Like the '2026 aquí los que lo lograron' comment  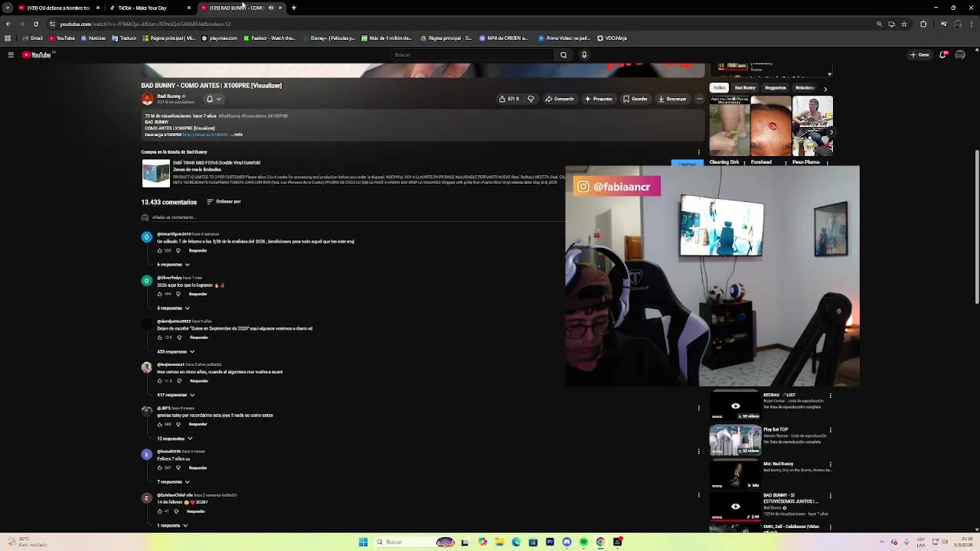[160, 294]
